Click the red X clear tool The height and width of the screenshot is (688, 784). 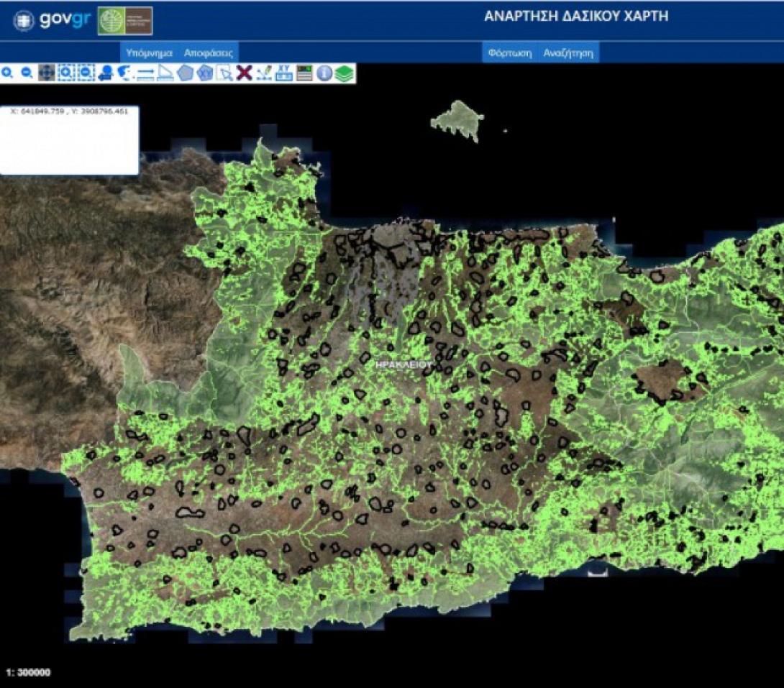(x=245, y=73)
